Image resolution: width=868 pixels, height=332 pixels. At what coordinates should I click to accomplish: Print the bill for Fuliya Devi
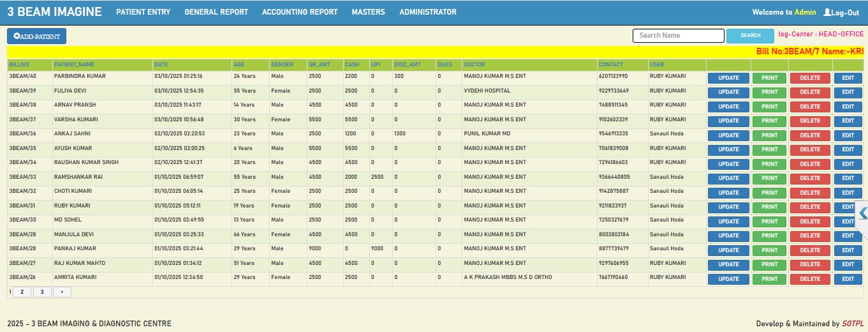(769, 92)
